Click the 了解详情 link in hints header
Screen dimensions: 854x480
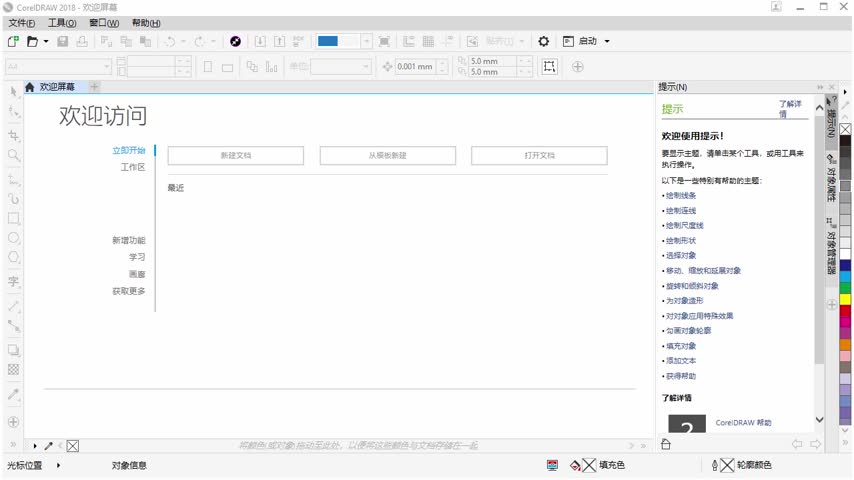point(790,108)
